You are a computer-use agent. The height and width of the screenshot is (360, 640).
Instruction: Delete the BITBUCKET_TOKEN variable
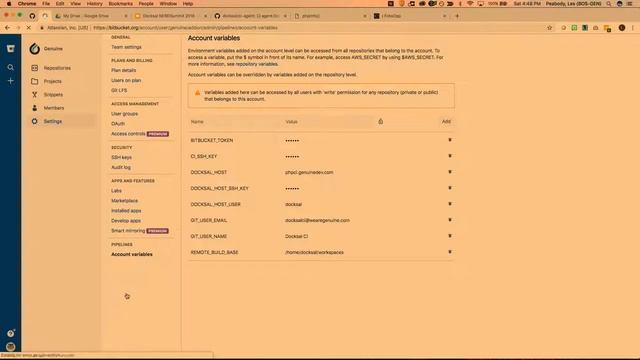click(450, 140)
